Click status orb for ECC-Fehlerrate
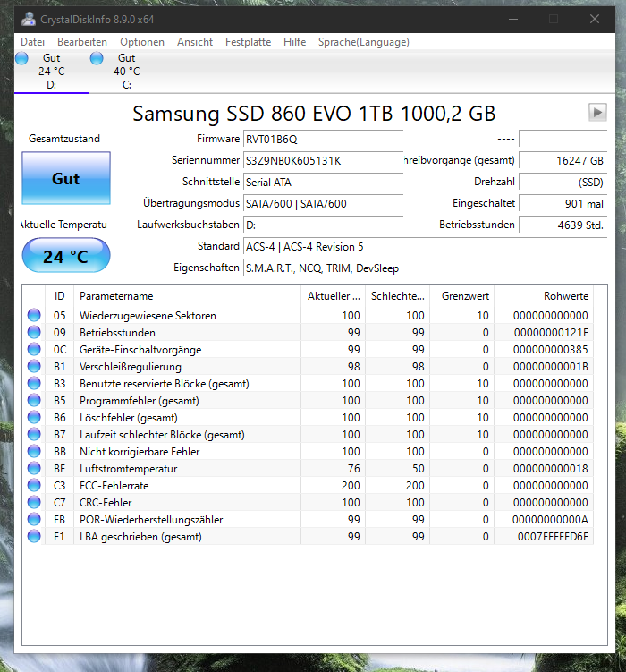The width and height of the screenshot is (626, 672). 34,485
